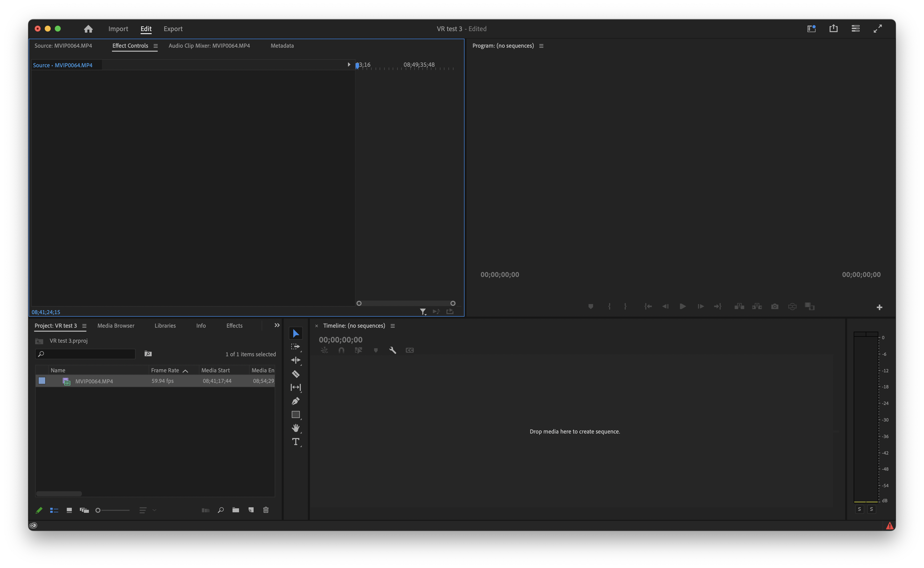924x568 pixels.
Task: Switch to the Metadata tab
Action: pos(282,45)
